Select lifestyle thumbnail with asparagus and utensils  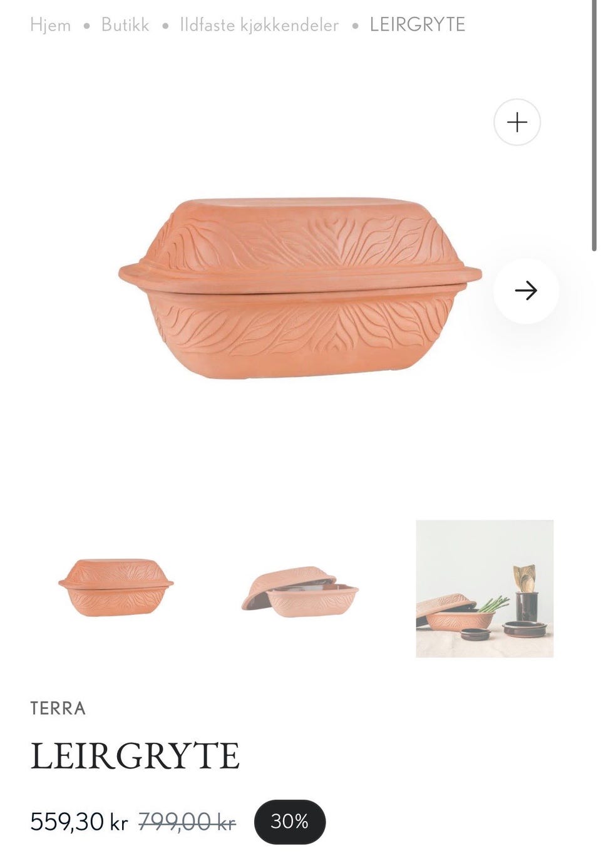485,589
